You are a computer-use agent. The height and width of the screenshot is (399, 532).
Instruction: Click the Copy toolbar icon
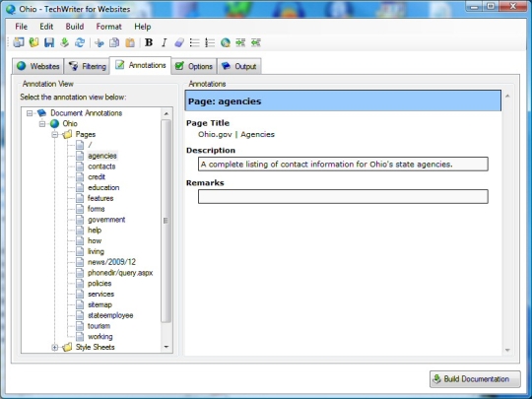(x=114, y=42)
